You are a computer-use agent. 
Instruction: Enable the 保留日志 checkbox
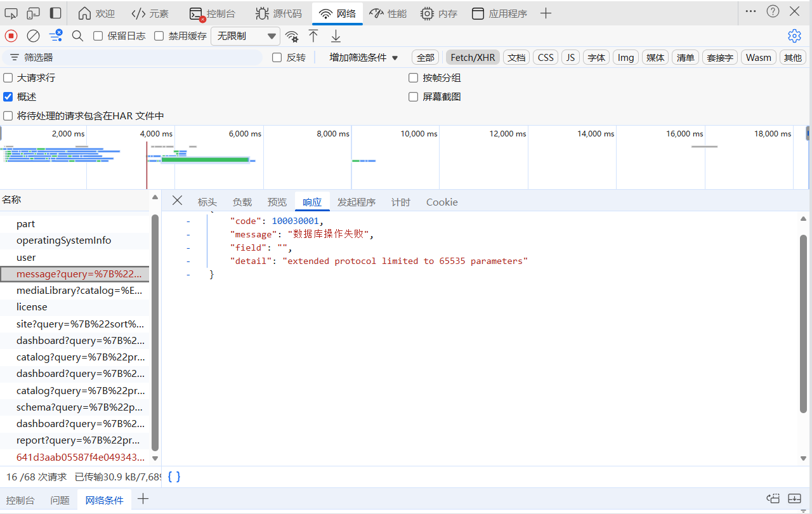[x=97, y=36]
